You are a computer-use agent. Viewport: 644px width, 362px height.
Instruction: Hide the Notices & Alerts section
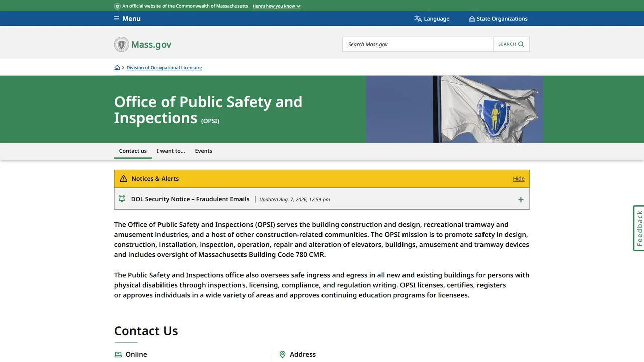pos(519,179)
